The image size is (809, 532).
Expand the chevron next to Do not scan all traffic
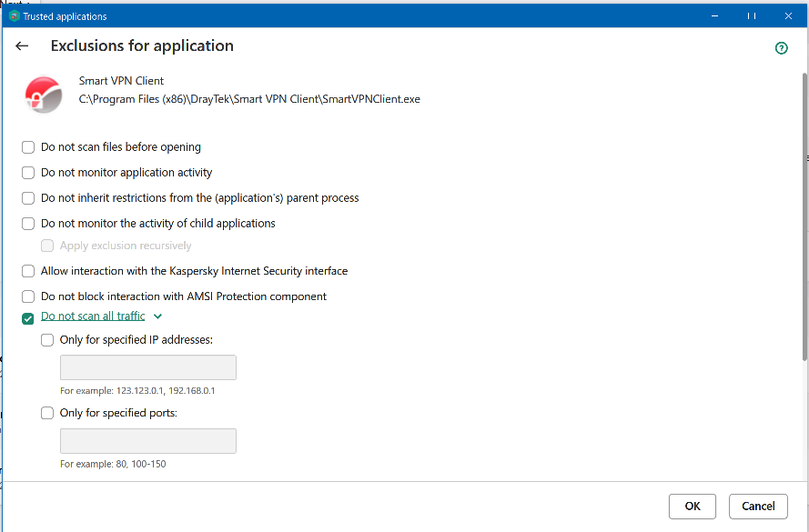click(158, 316)
